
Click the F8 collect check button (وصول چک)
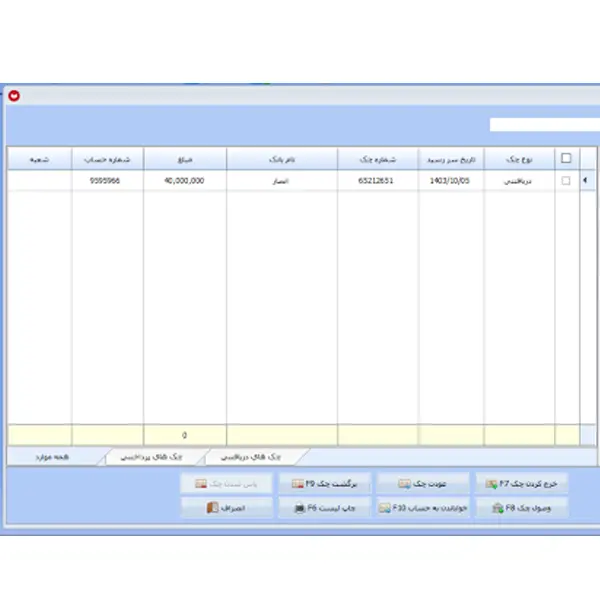click(522, 508)
